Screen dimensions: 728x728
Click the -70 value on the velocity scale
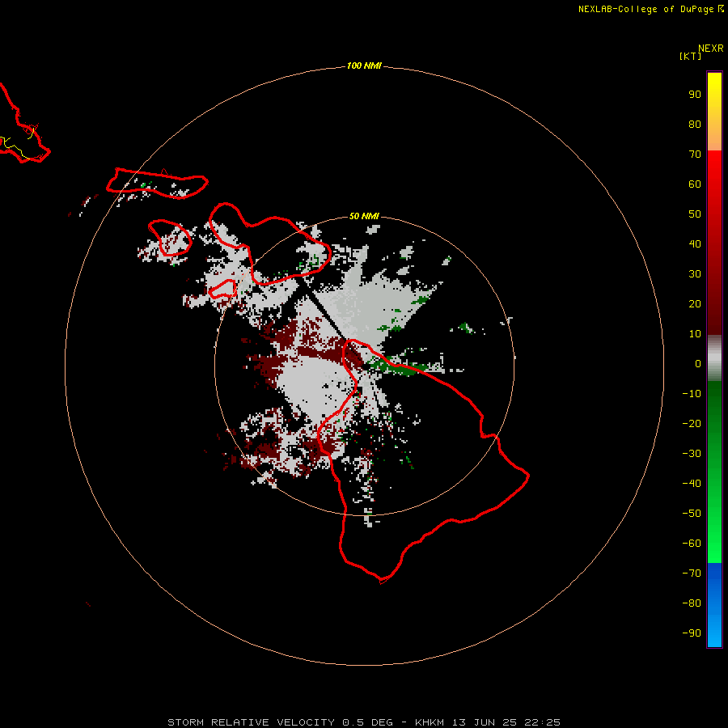pyautogui.click(x=692, y=574)
